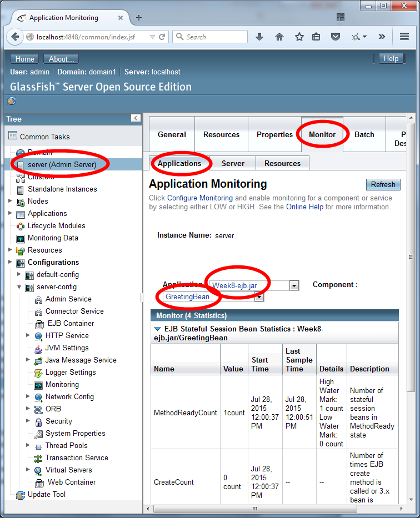Expand the HTTP Service tree node

[x=28, y=335]
